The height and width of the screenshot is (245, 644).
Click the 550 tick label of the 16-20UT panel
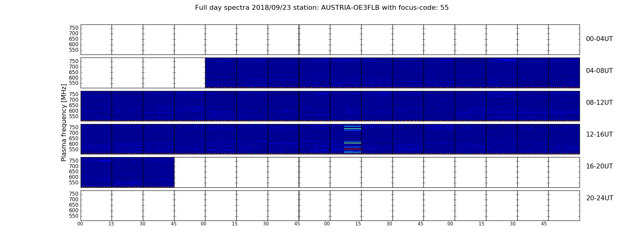[x=74, y=183]
